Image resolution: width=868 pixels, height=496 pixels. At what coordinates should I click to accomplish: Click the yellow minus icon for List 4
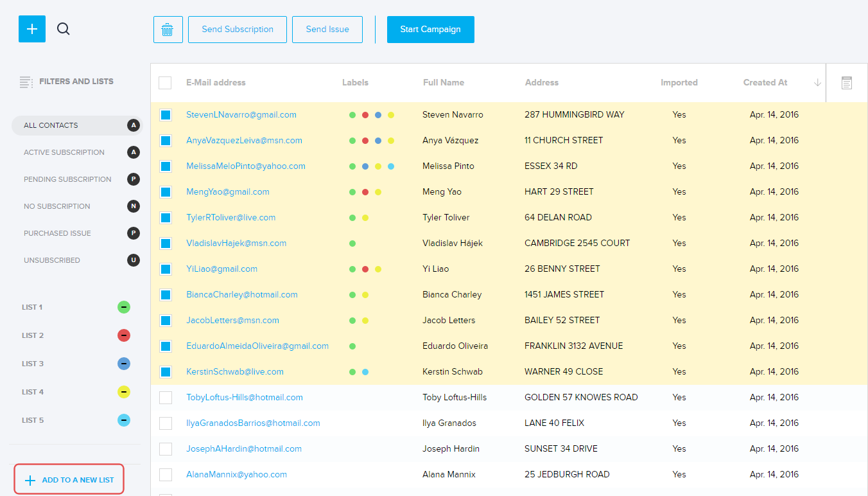[124, 392]
